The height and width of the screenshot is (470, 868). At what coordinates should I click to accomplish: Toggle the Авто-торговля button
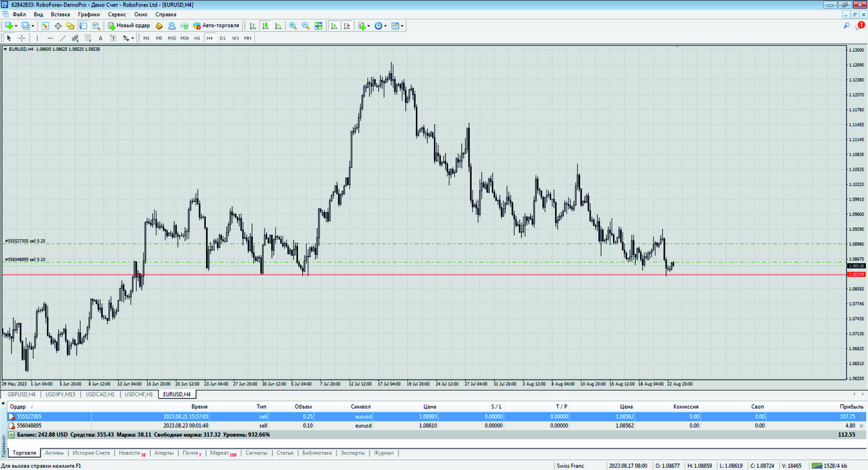pos(216,26)
